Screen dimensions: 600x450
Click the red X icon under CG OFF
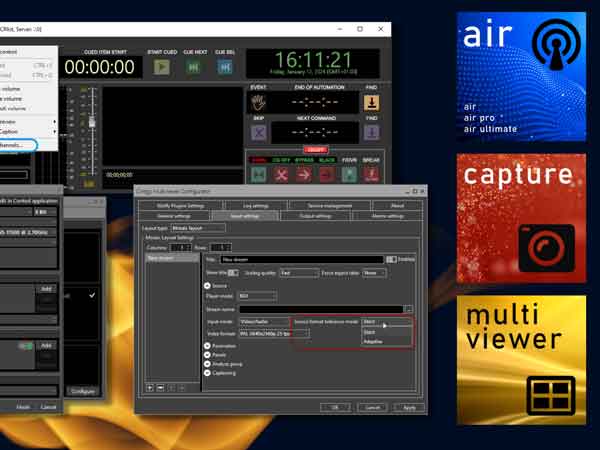[281, 174]
